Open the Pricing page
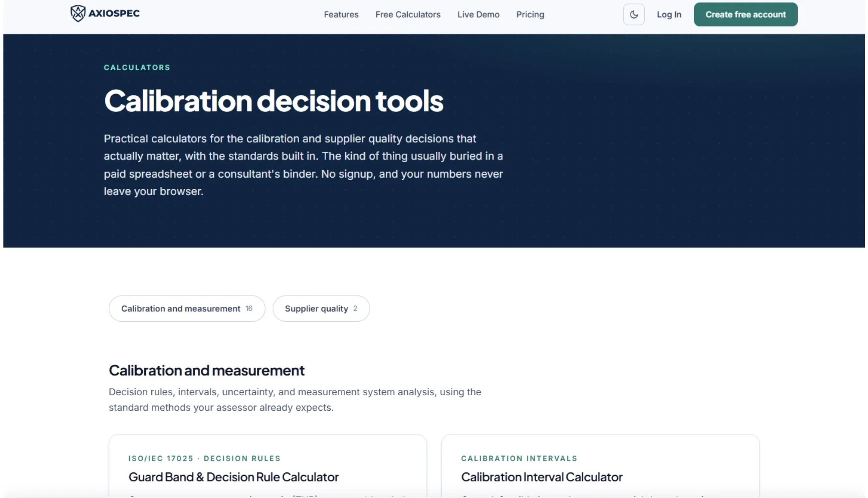 (x=530, y=14)
